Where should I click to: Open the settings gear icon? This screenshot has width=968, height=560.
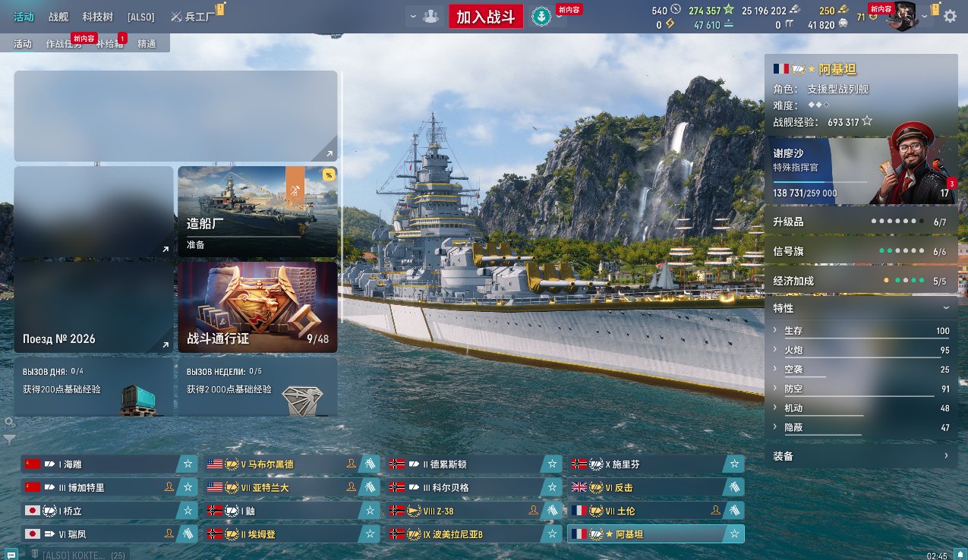click(x=950, y=16)
